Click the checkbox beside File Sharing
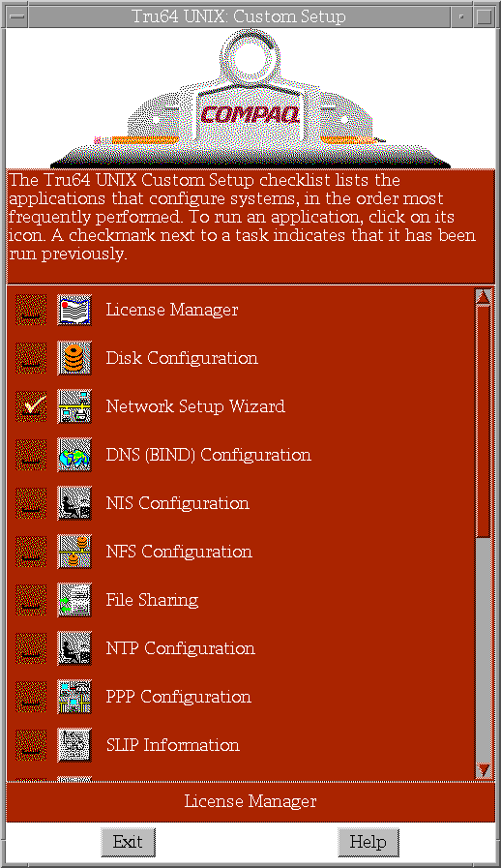 tap(31, 600)
